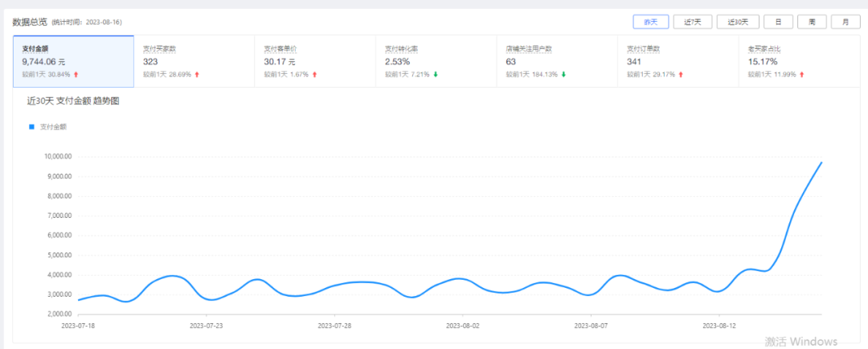Click the blue 支付金额 legend square
The width and height of the screenshot is (868, 349).
point(32,126)
